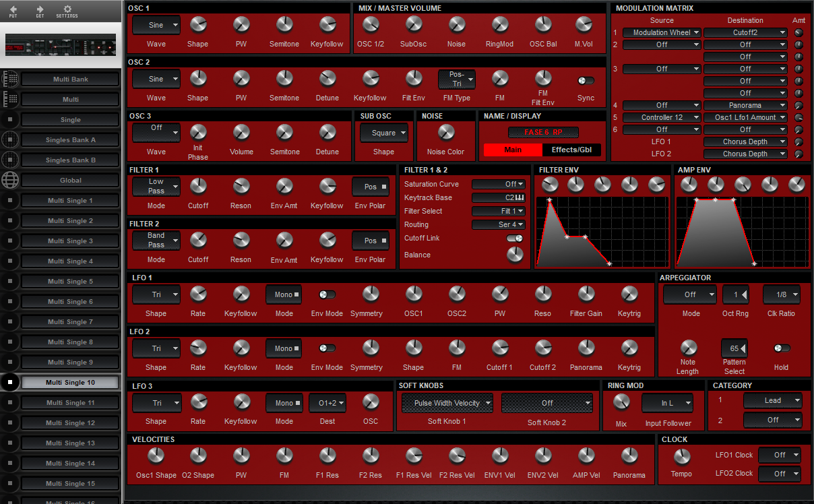Screen dimensions: 814x504
Task: Toggle the Arpeggiator Hold switch
Action: click(x=782, y=348)
